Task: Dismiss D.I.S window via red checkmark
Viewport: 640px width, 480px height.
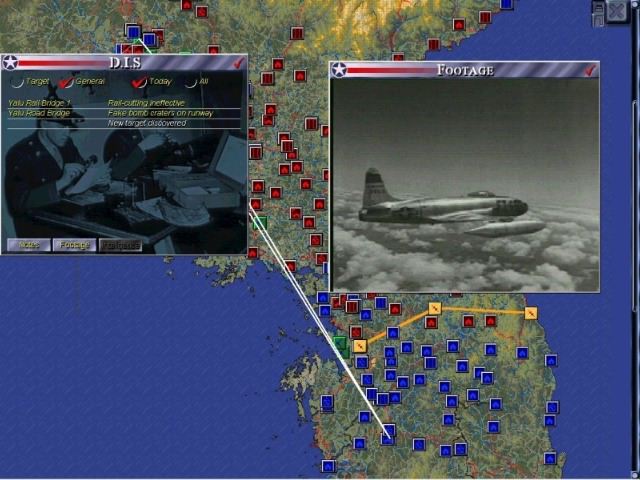Action: (x=238, y=63)
